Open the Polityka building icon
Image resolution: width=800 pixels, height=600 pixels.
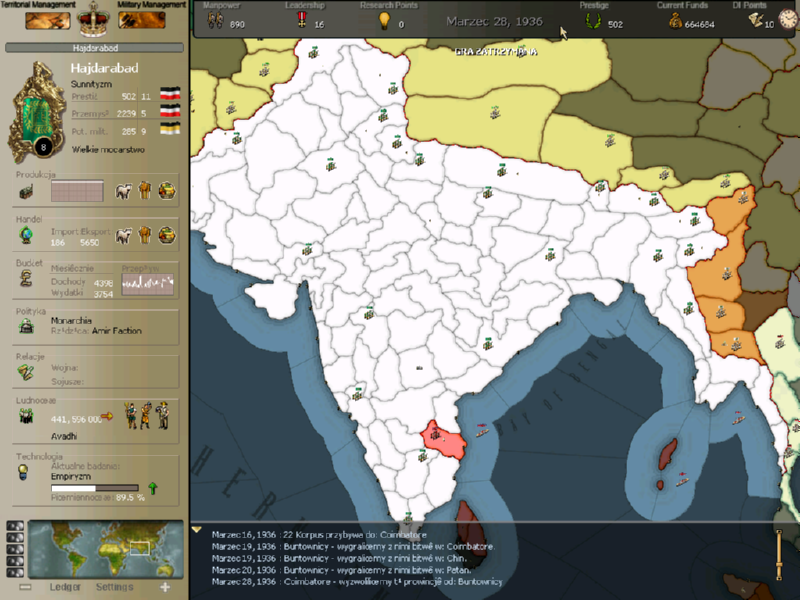coord(26,326)
